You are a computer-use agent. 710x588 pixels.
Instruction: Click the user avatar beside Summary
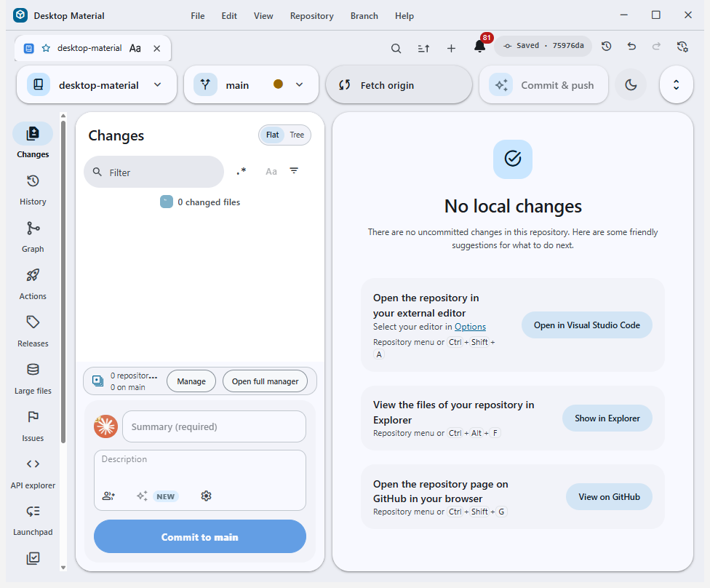coord(106,426)
